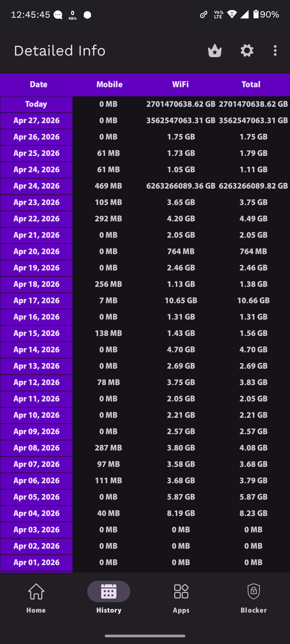Tap the Date column header
The width and height of the screenshot is (290, 644).
(39, 85)
